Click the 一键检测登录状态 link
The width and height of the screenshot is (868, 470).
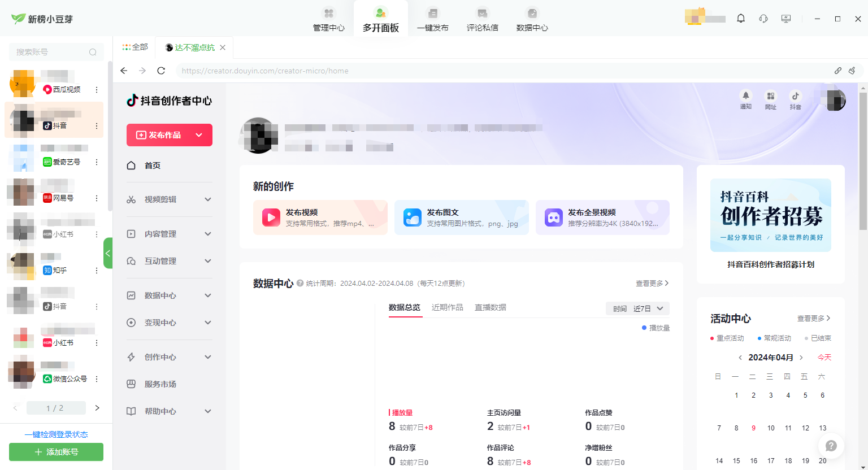56,434
